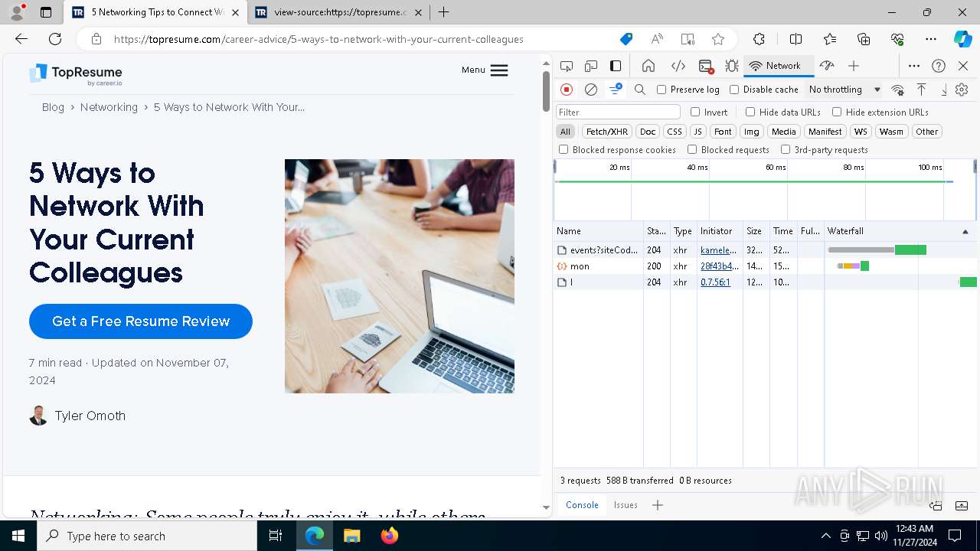Screen dimensions: 980x551
Task: Enable Preserve log checkbox
Action: (661, 90)
